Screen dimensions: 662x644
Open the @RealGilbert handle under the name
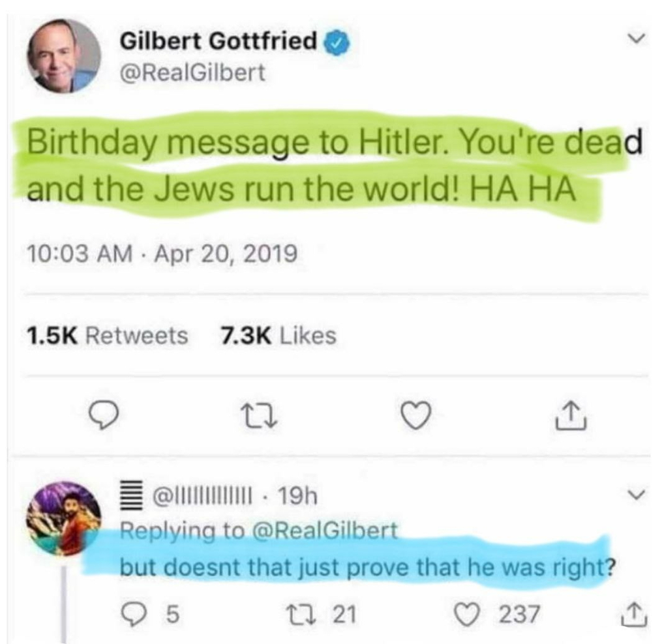[193, 72]
